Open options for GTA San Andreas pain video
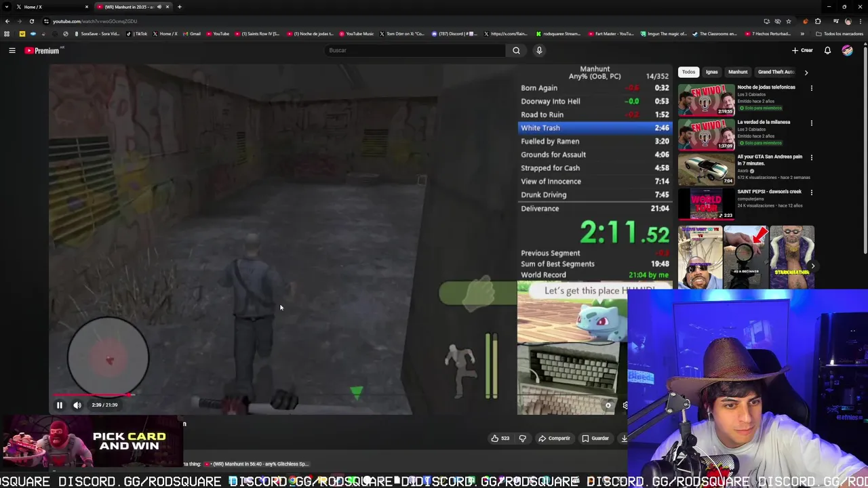The image size is (868, 488). click(x=811, y=158)
